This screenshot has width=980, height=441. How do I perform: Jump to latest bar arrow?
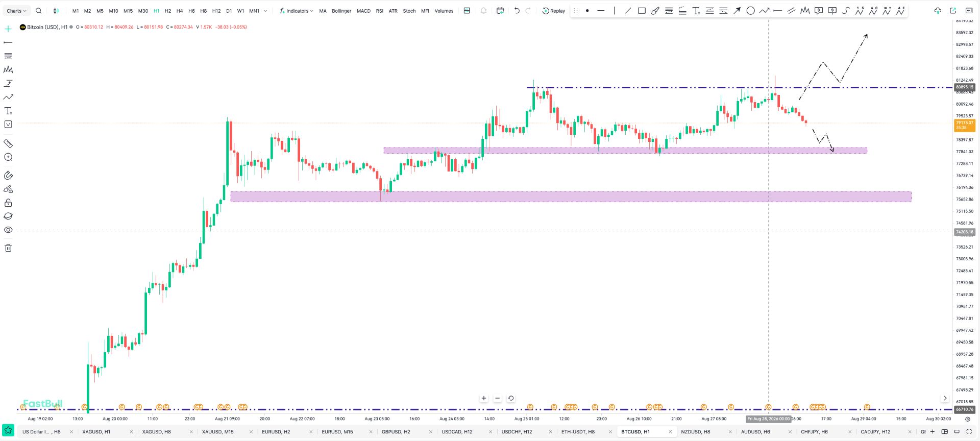[945, 398]
